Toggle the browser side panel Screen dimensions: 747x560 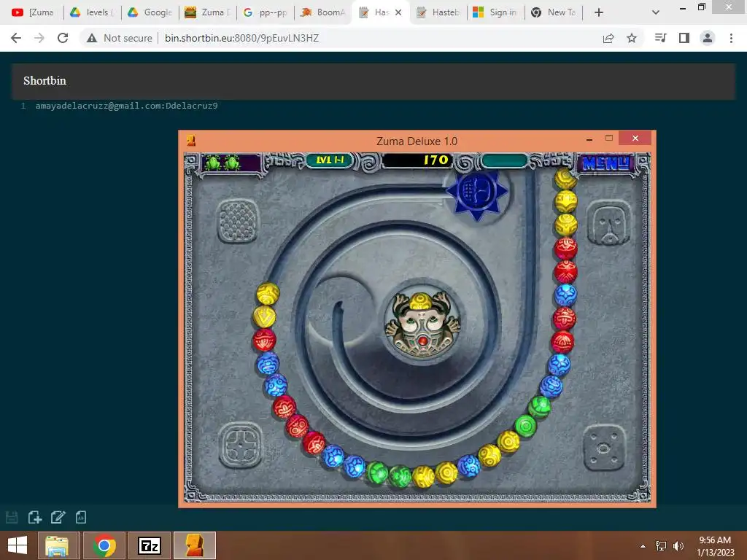(684, 38)
